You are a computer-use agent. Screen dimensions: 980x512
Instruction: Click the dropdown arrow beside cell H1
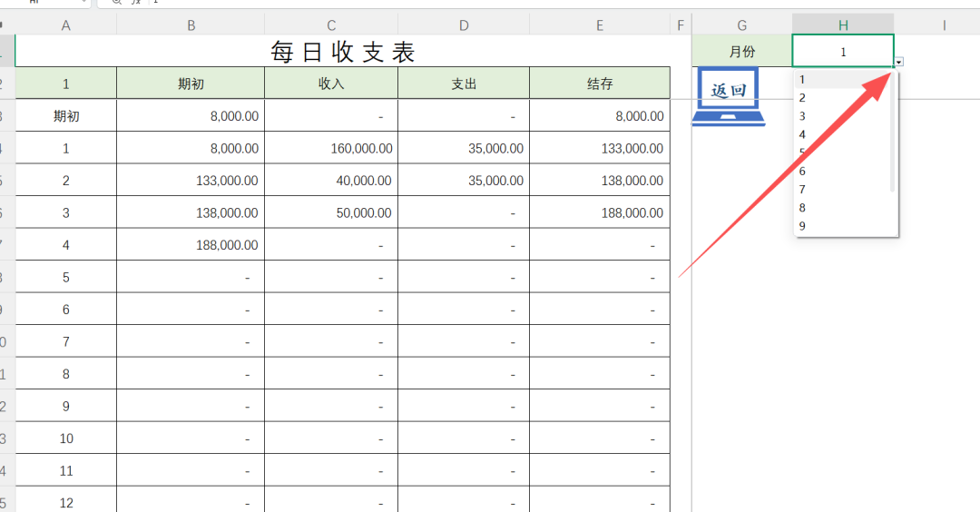(898, 62)
